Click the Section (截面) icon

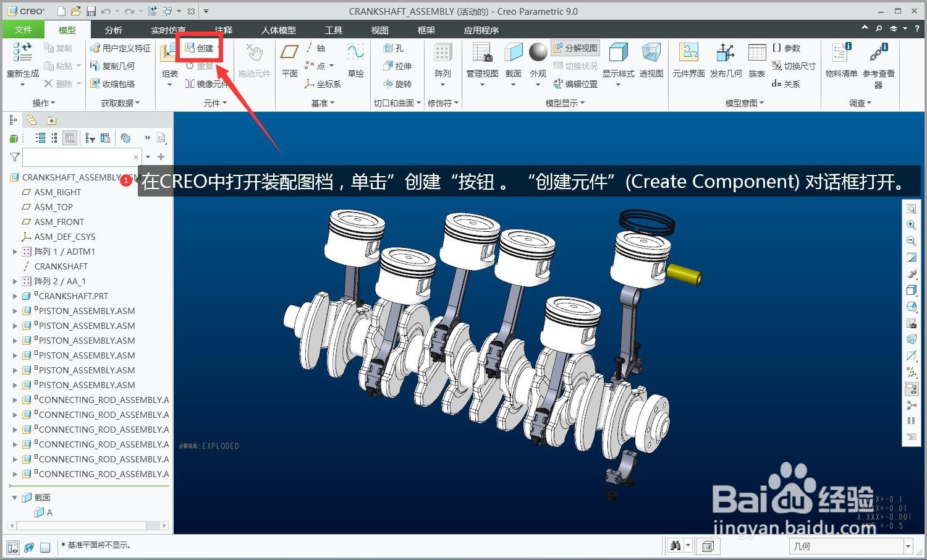(x=513, y=53)
